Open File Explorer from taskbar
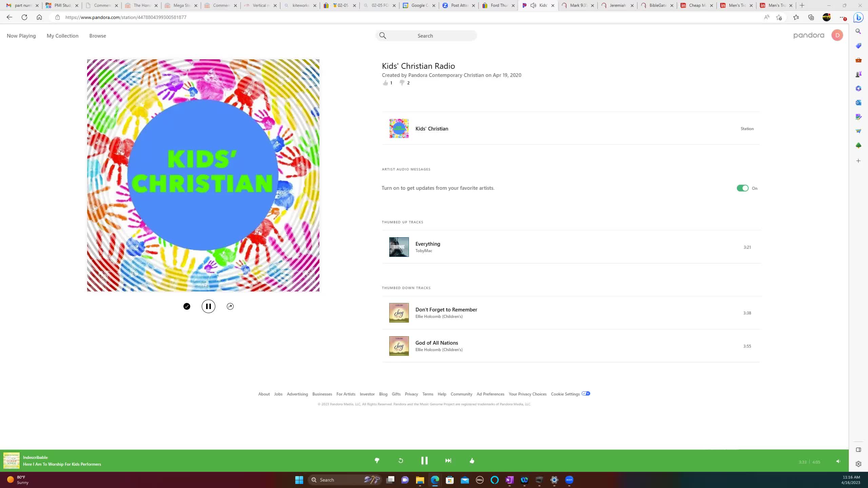Image resolution: width=868 pixels, height=488 pixels. pyautogui.click(x=420, y=480)
